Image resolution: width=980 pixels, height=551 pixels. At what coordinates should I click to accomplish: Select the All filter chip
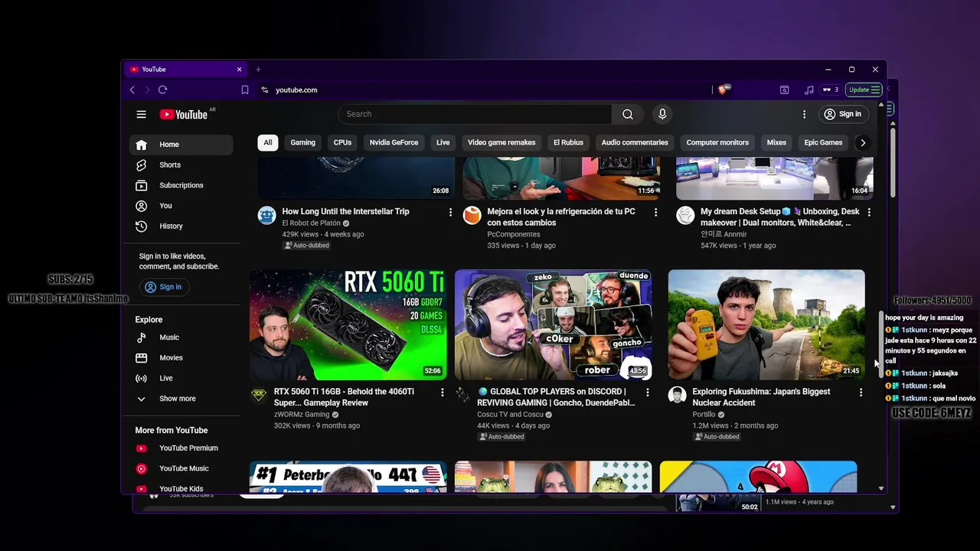268,142
